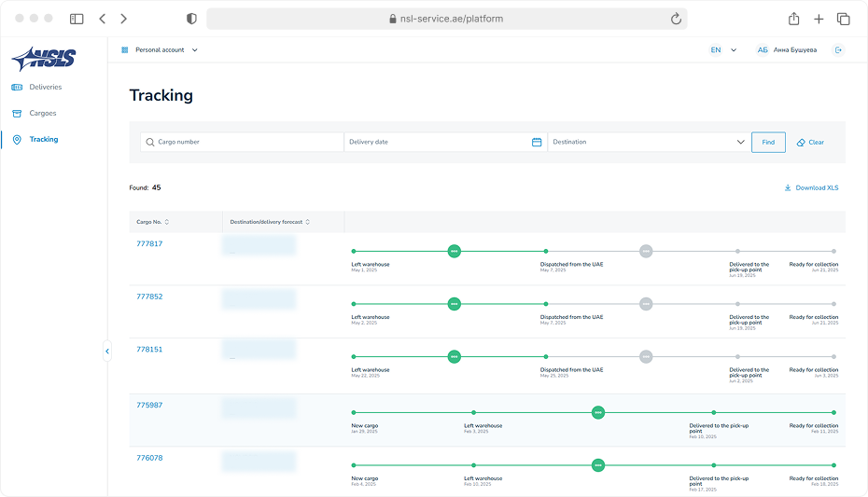The width and height of the screenshot is (868, 497).
Task: Click the browser reload icon in address bar
Action: (676, 19)
